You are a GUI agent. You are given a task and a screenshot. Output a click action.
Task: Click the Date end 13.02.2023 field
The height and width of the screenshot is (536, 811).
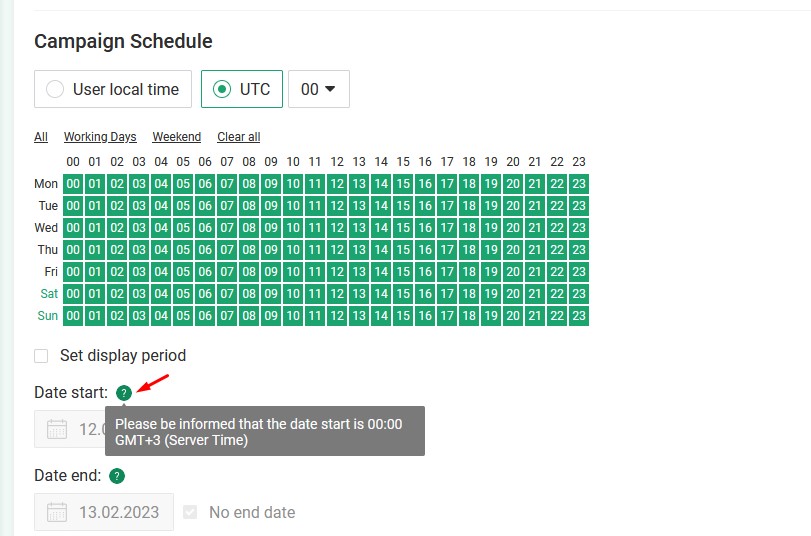pos(104,512)
